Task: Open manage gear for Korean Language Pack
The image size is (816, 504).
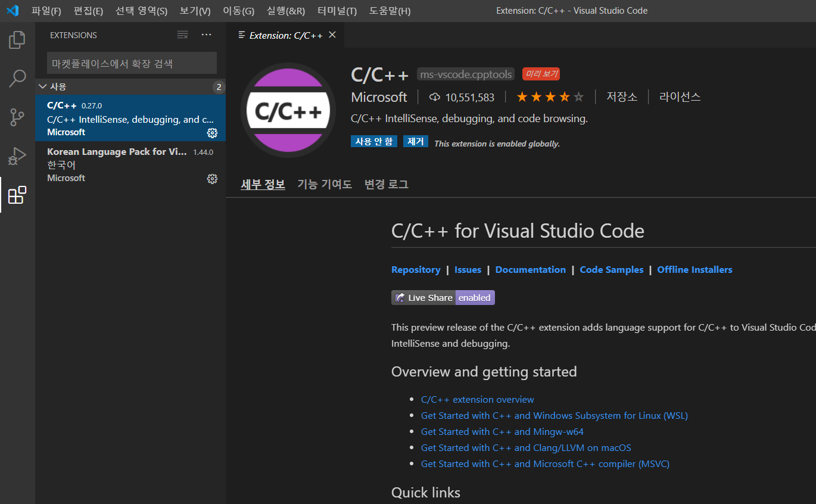Action: [212, 179]
